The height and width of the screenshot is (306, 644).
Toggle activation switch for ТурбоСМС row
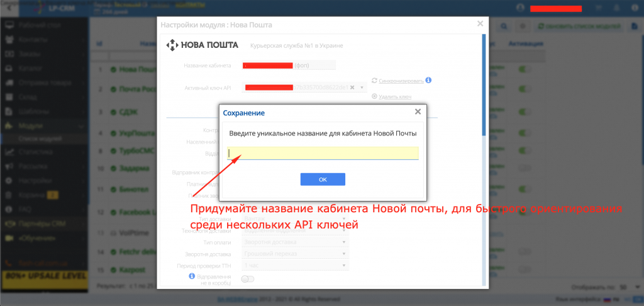525,151
